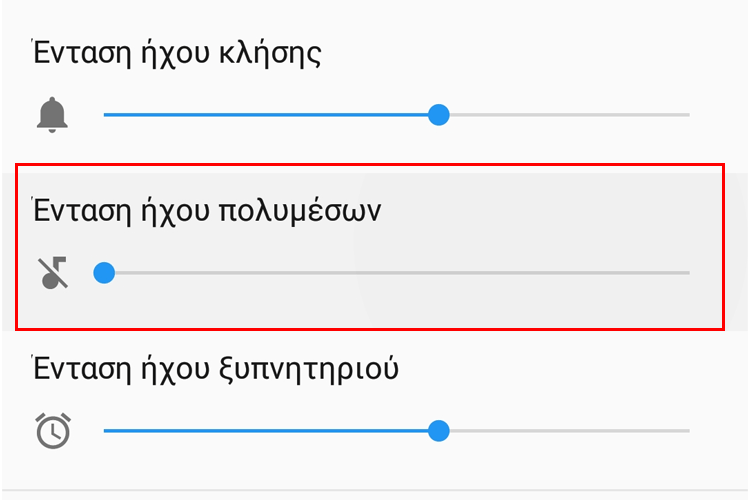Viewport: 750px width, 500px height.
Task: Click the alarm clock icon
Action: tap(53, 431)
